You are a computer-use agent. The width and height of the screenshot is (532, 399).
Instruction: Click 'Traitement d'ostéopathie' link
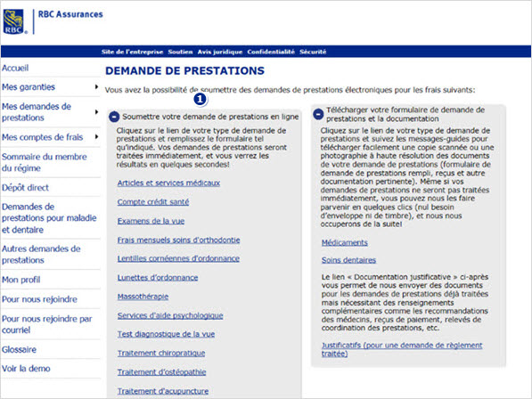click(x=162, y=372)
